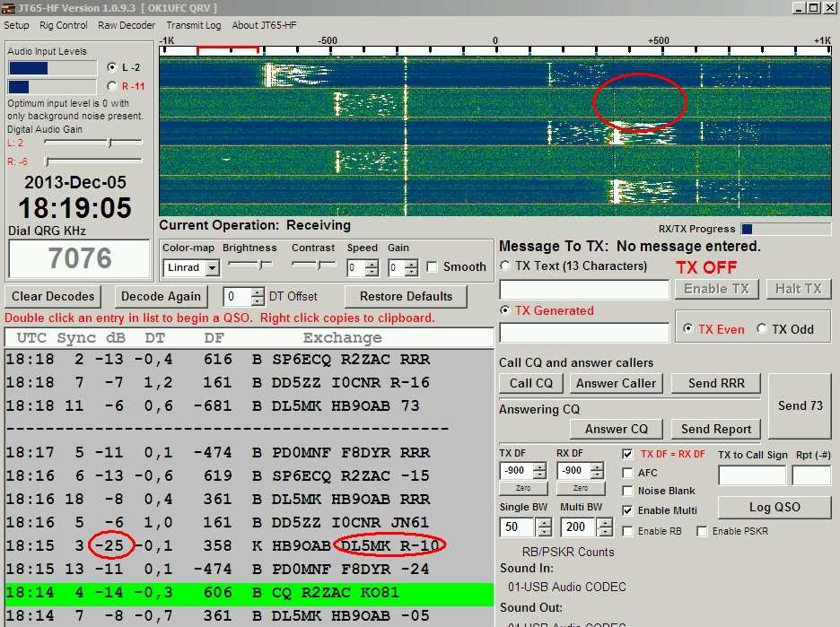
Task: Toggle the Noise Blank checkbox
Action: 628,491
